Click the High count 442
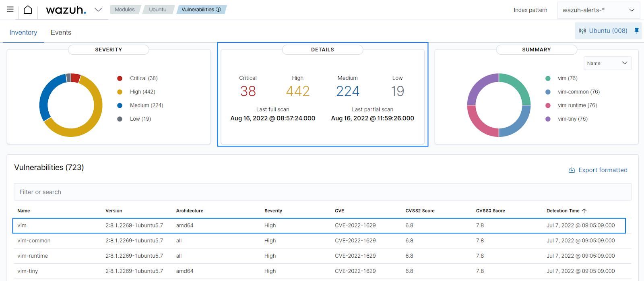Viewport: 644px width, 281px height. (x=298, y=91)
